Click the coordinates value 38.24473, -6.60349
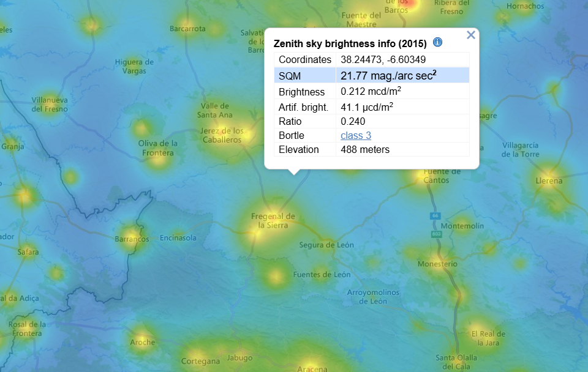This screenshot has width=588, height=372. pyautogui.click(x=383, y=59)
